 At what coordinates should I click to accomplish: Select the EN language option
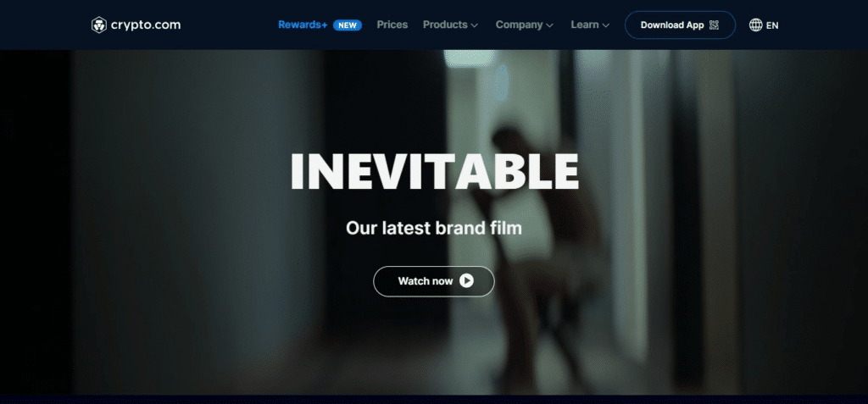[x=772, y=25]
